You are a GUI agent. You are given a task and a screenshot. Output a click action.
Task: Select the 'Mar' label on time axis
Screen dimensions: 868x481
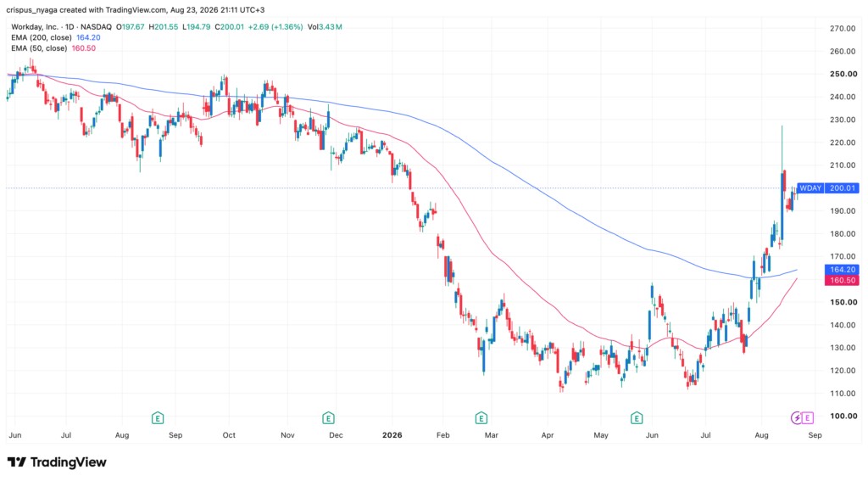[491, 435]
